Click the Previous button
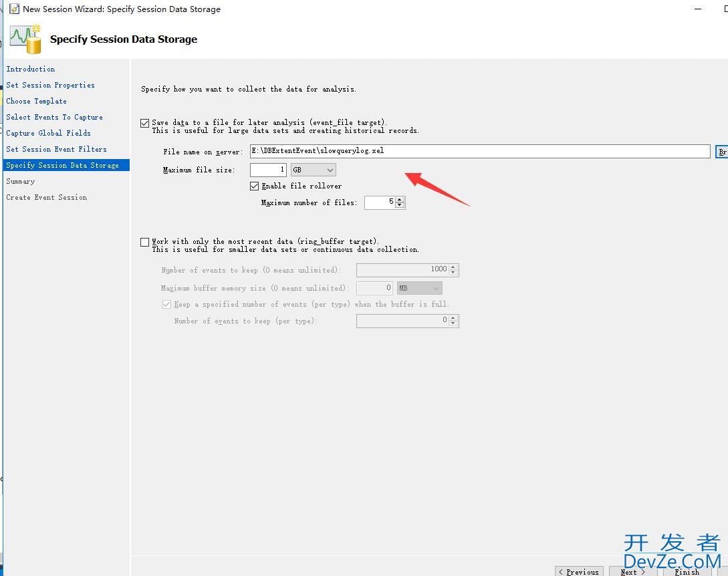This screenshot has width=728, height=576. click(x=579, y=571)
